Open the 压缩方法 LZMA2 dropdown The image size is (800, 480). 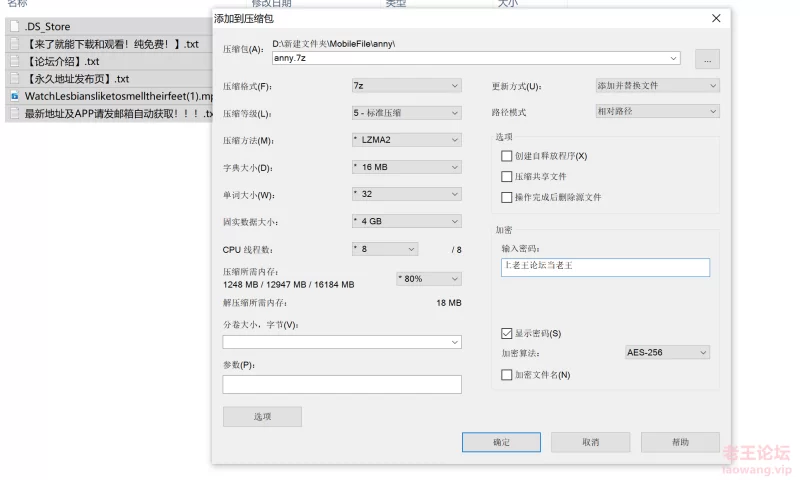pos(407,140)
